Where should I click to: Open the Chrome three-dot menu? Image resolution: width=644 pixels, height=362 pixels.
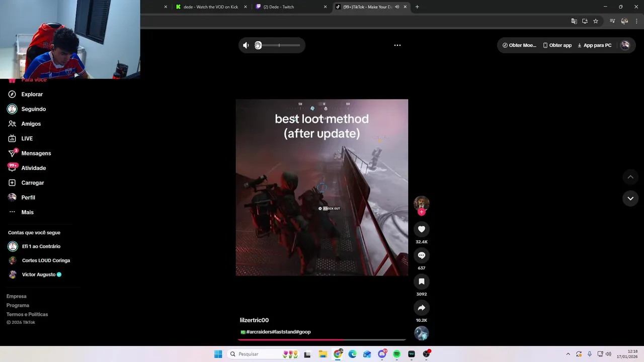click(x=637, y=21)
